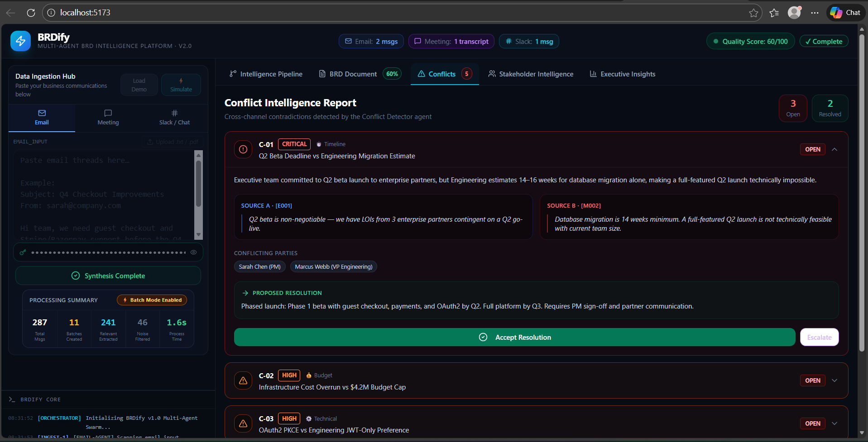Click the Email: 2 msgs header chip

(x=371, y=41)
